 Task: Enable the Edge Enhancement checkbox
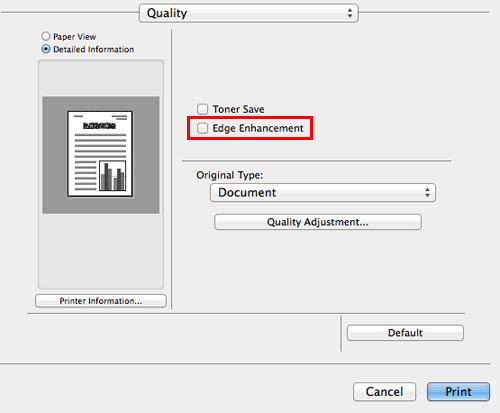(x=202, y=128)
